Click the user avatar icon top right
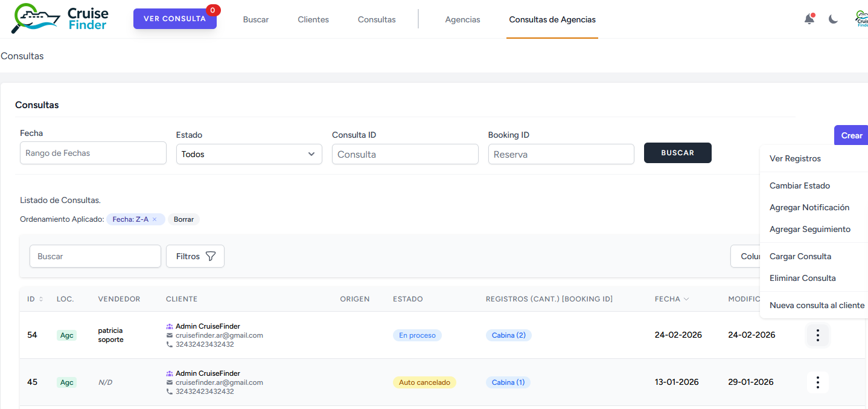Screen dimensions: 868x409 [862, 18]
